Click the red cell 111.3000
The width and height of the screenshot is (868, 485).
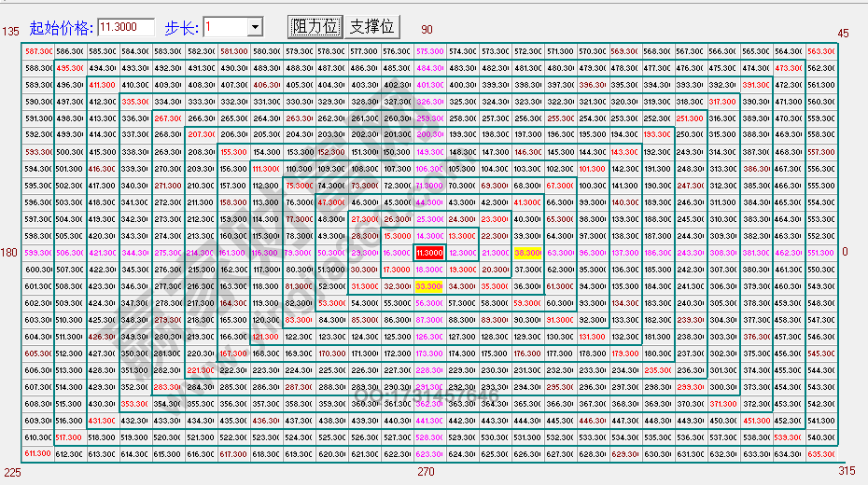[266, 169]
